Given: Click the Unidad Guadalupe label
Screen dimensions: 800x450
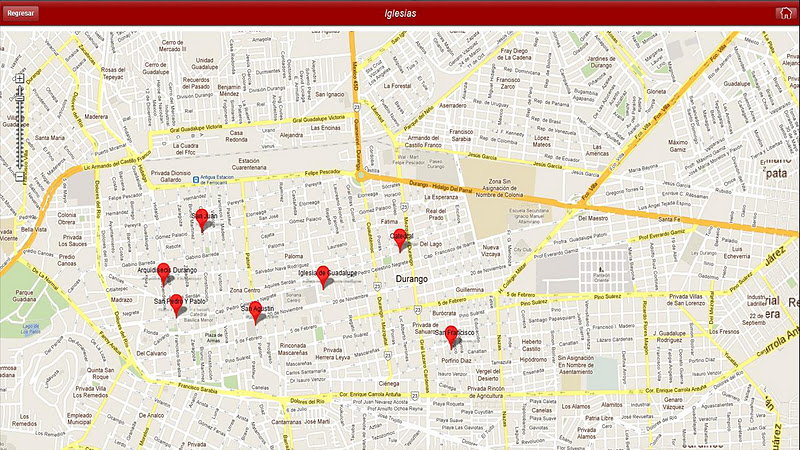Looking at the screenshot, I should 205,63.
